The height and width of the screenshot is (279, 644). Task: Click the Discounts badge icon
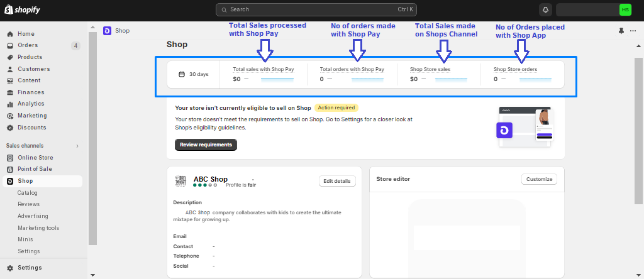[10, 128]
